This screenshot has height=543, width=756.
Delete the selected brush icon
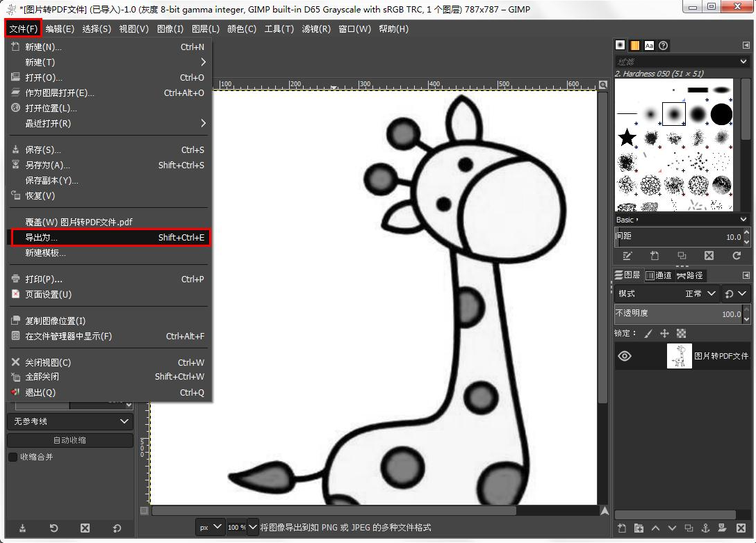tap(709, 256)
